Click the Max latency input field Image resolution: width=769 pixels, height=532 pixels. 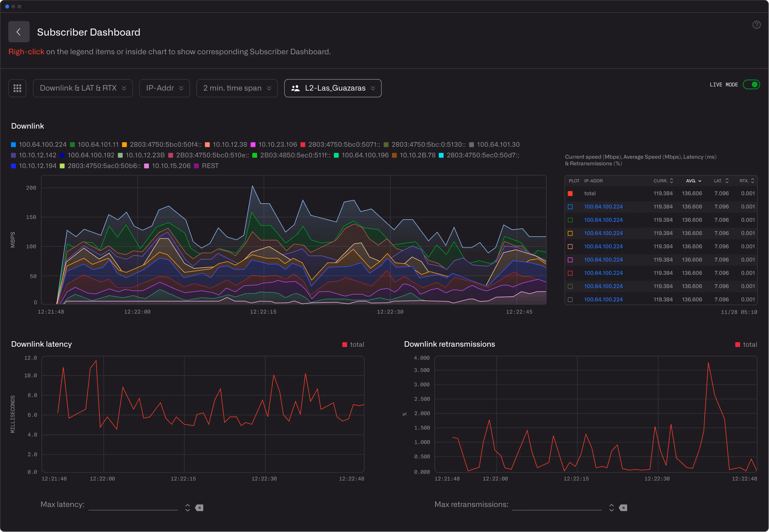[133, 505]
